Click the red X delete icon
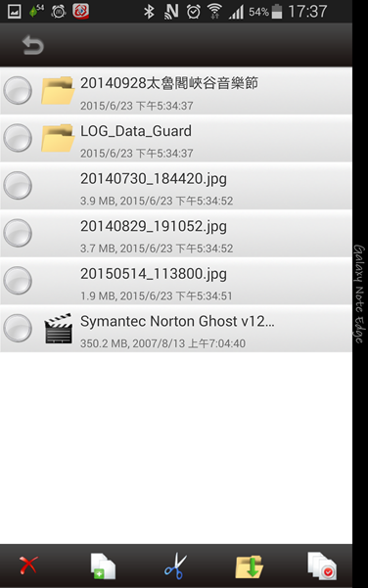Viewport: 368px width, 588px height. [x=28, y=565]
